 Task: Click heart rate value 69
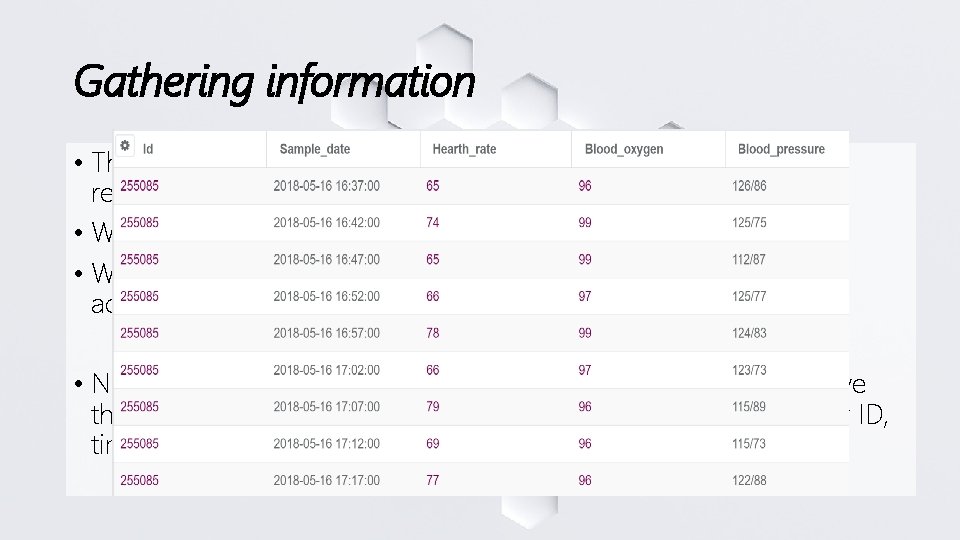pos(433,443)
